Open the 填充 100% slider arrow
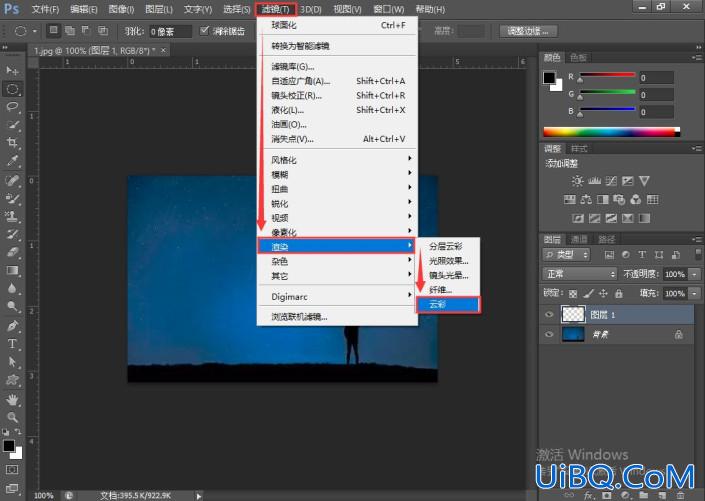This screenshot has width=705, height=501. coord(695,293)
